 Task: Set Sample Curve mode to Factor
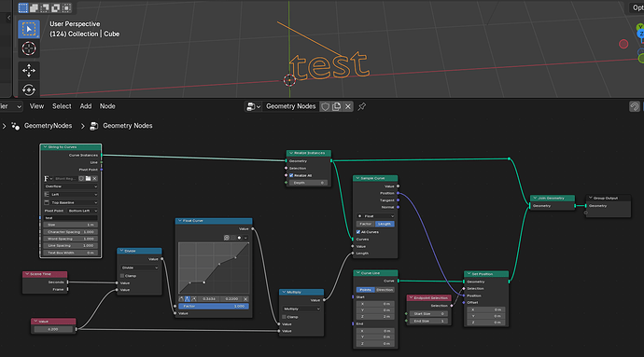click(366, 224)
